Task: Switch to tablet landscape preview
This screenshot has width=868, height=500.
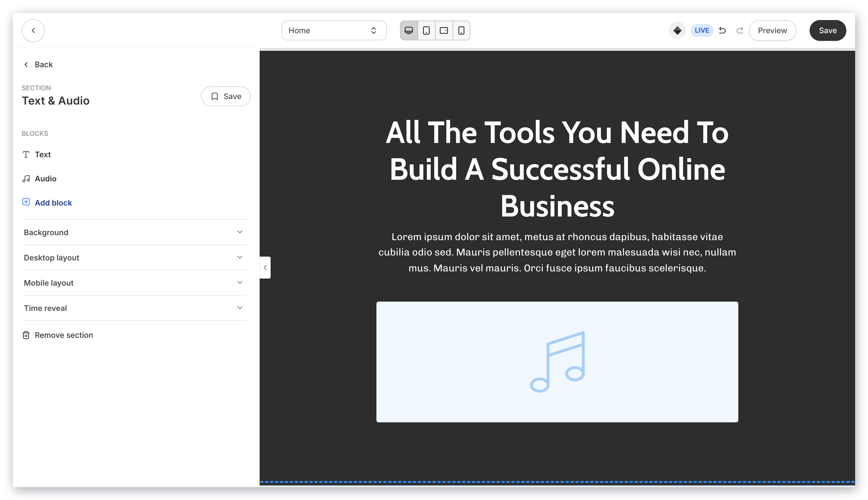Action: (x=444, y=30)
